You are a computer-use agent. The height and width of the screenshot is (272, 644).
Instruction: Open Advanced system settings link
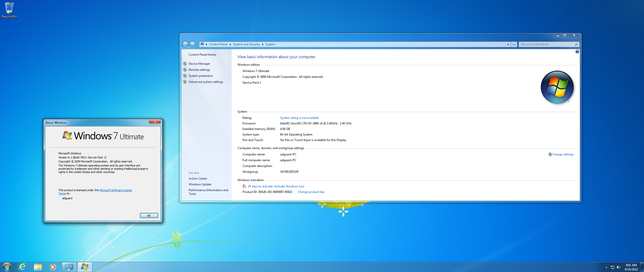coord(206,82)
